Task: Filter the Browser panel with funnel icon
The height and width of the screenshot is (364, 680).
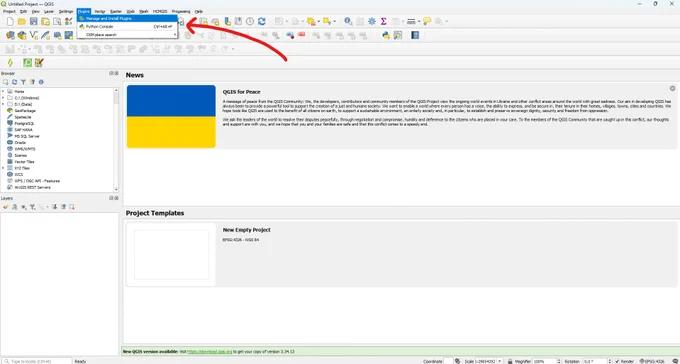Action: click(x=23, y=82)
